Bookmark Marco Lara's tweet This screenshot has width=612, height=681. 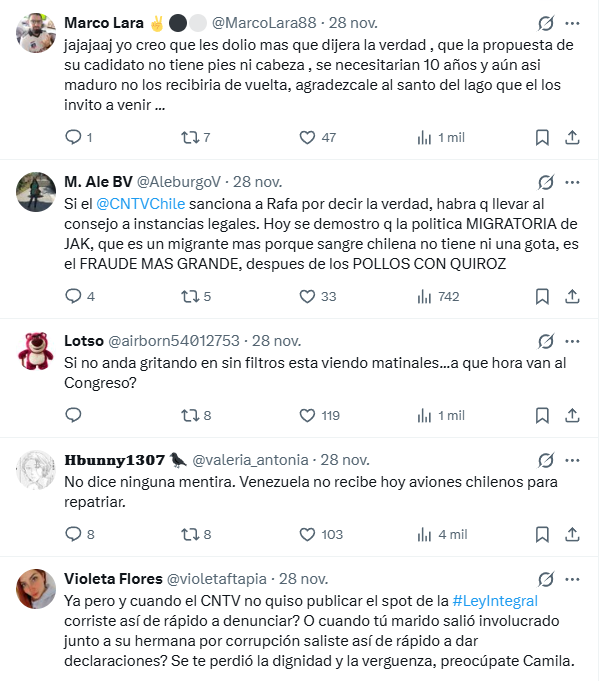tap(541, 137)
